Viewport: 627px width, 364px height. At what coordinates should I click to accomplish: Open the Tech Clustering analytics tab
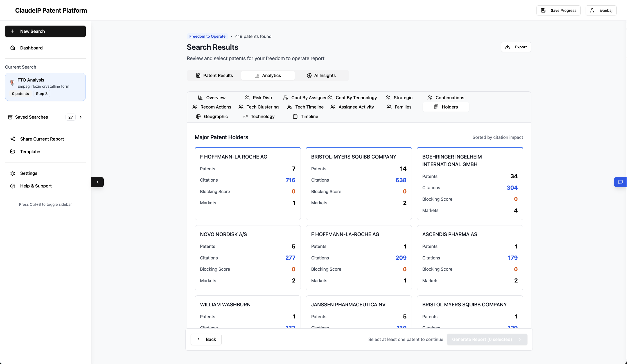point(259,107)
